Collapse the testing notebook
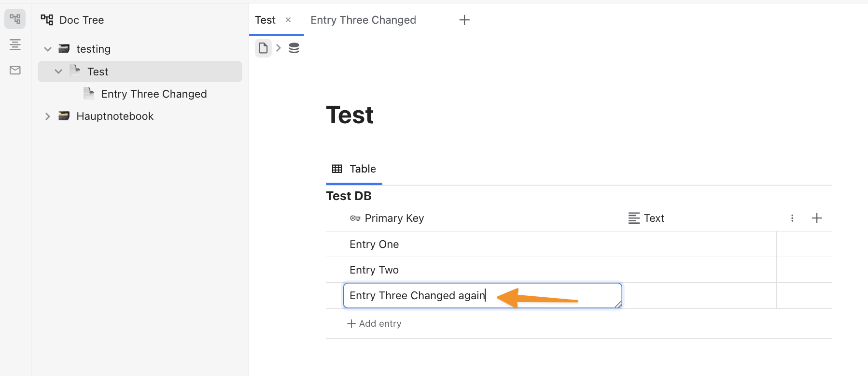 click(x=48, y=49)
